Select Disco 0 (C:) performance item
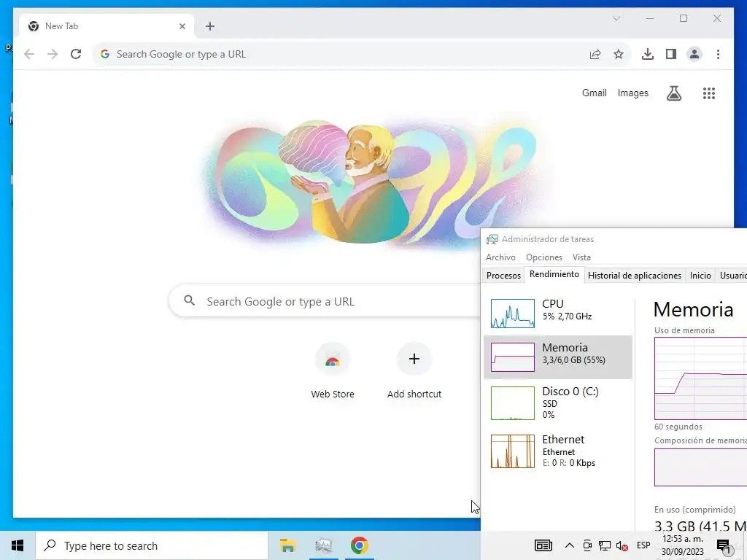747x560 pixels. (x=558, y=402)
